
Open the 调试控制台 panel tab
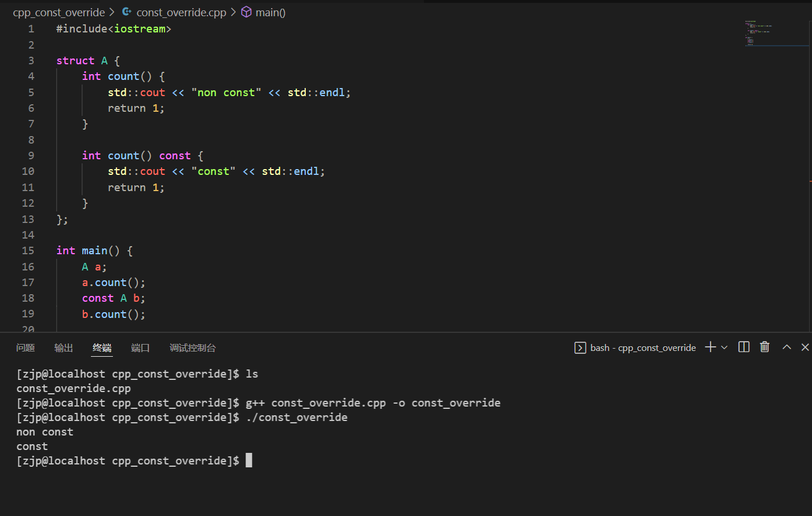tap(192, 347)
